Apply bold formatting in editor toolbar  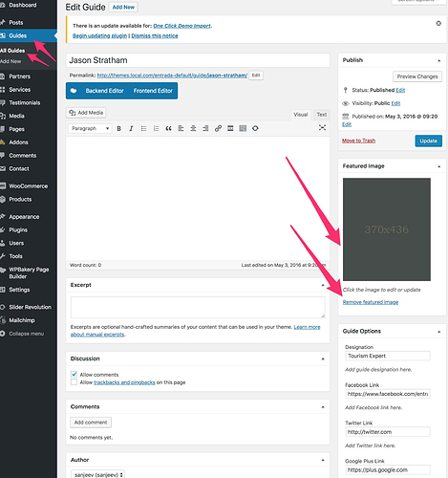118,128
